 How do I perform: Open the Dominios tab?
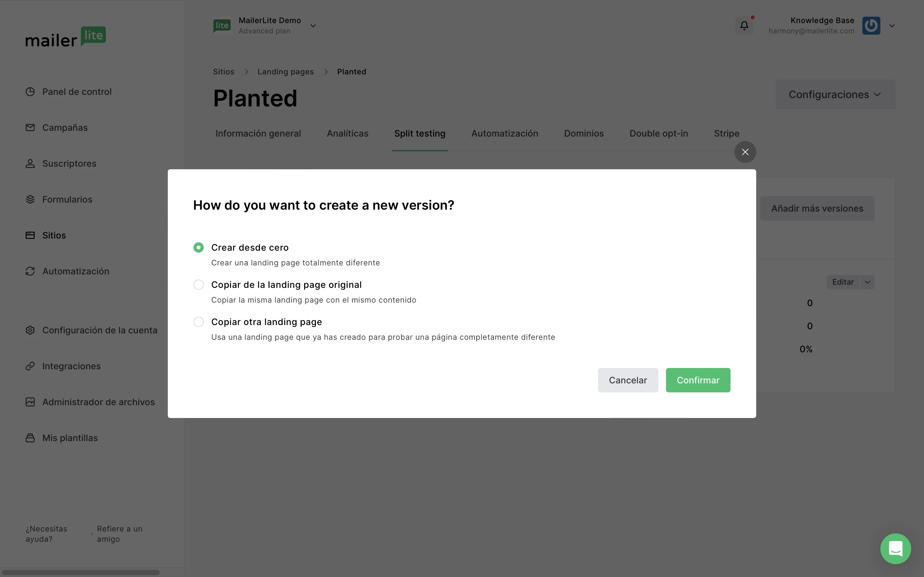(x=584, y=134)
